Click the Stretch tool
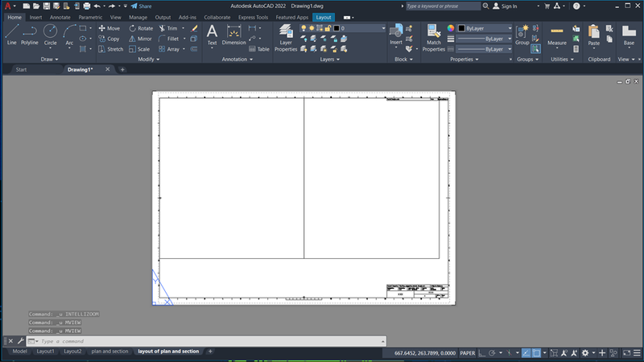 (111, 49)
